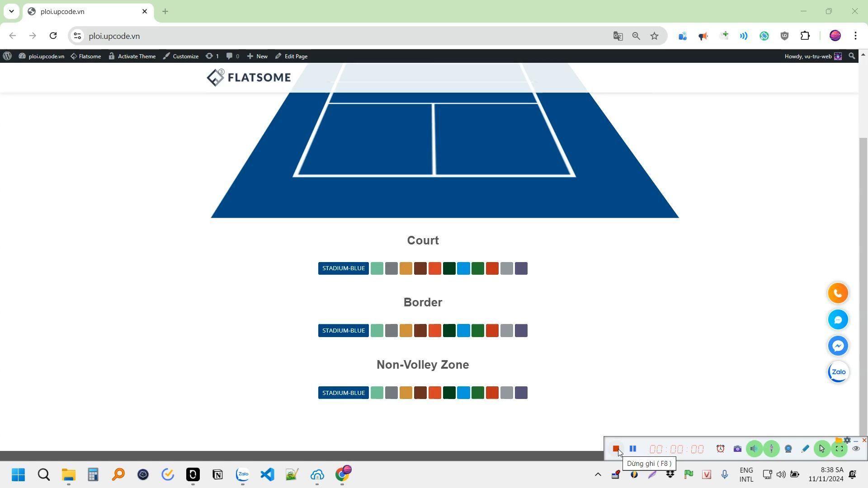This screenshot has height=488, width=868.
Task: Open the Zalo chat floating button
Action: click(838, 372)
